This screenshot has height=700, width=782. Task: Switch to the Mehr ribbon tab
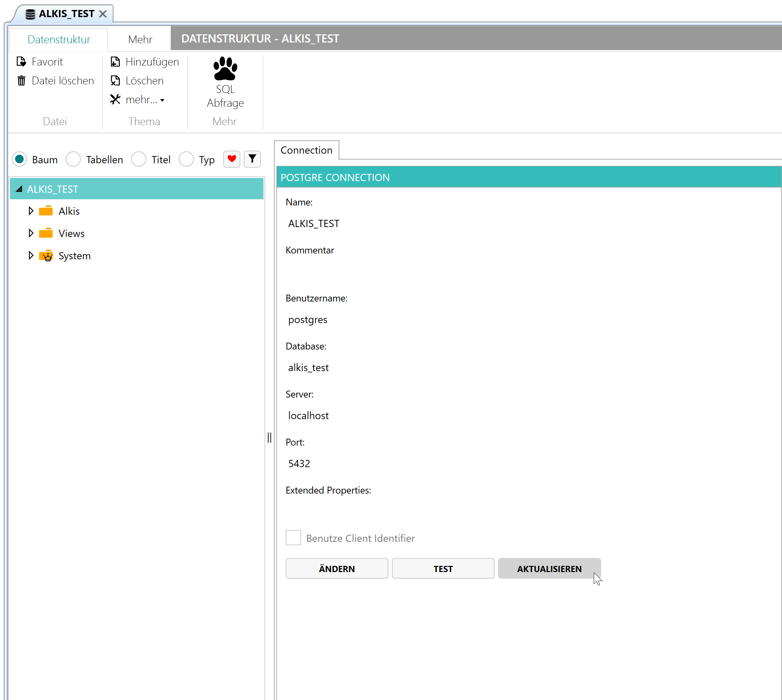tap(140, 39)
